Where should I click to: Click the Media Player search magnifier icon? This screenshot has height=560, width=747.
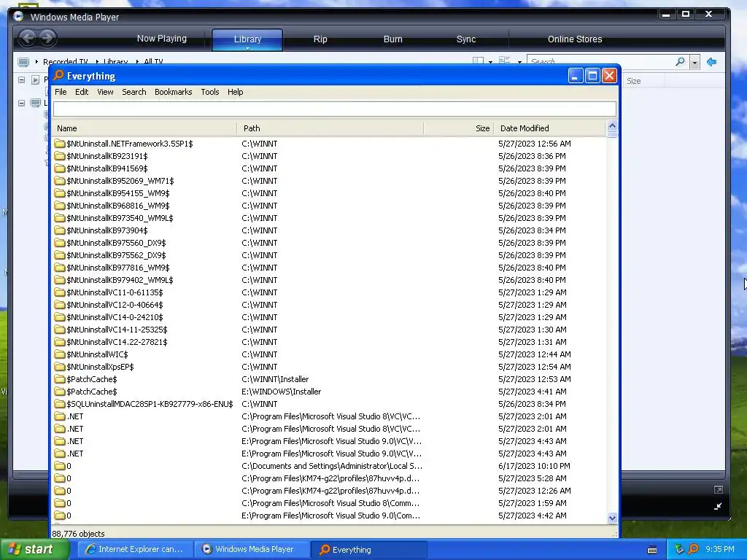pyautogui.click(x=681, y=61)
